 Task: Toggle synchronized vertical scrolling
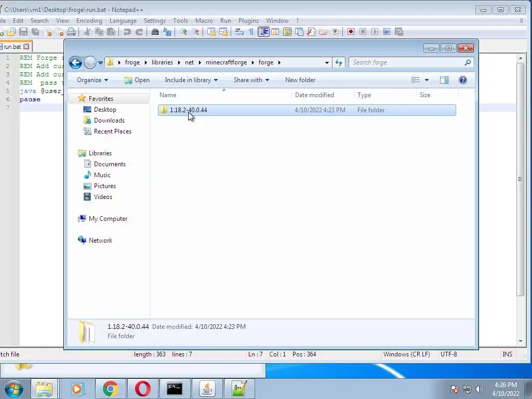click(211, 32)
